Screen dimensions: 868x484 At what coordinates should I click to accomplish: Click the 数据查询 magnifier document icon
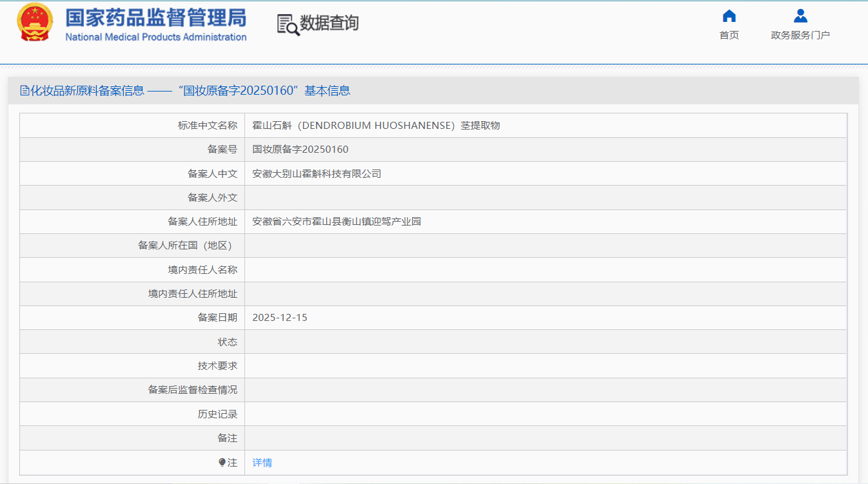pyautogui.click(x=288, y=24)
